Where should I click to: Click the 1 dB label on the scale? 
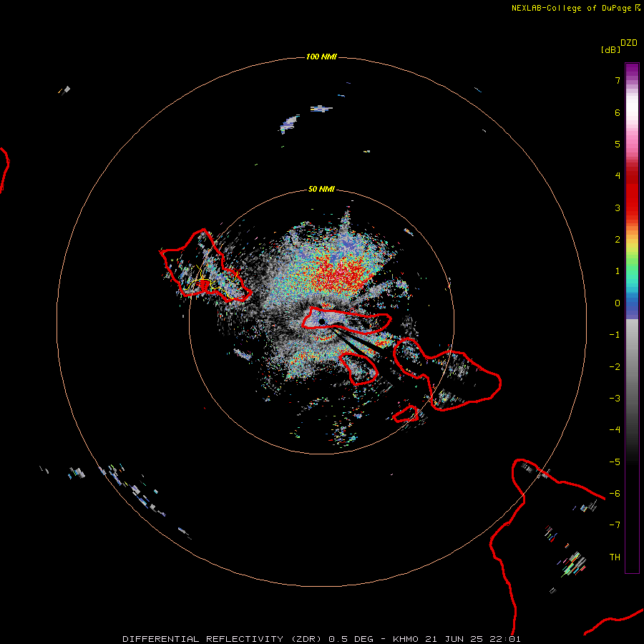(x=618, y=271)
